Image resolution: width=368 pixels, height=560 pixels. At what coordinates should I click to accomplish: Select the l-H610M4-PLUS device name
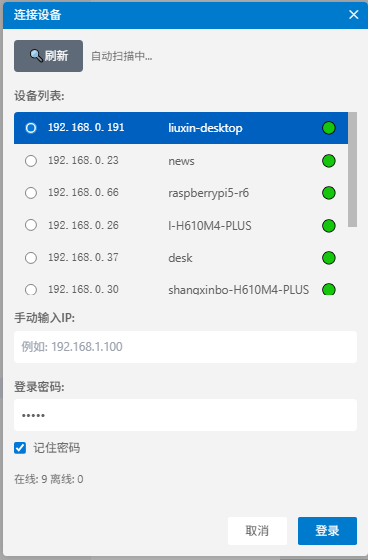coord(210,225)
